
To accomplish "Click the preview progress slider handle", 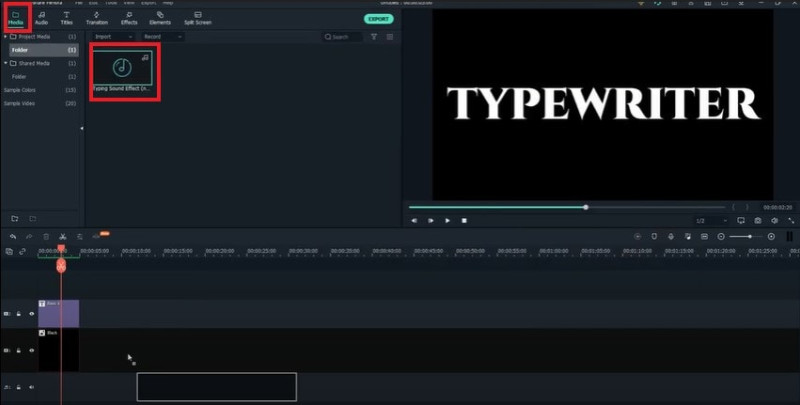I will click(586, 208).
